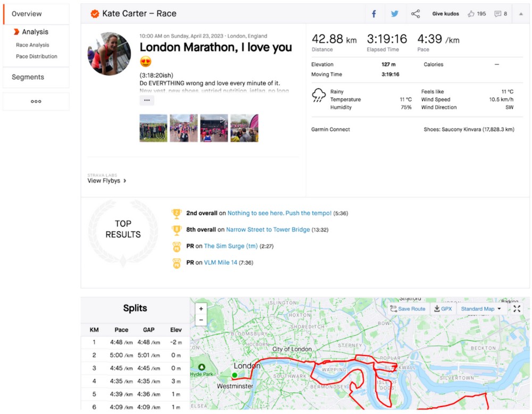Open the first activity photo thumbnail
This screenshot has height=414, width=532.
point(153,128)
